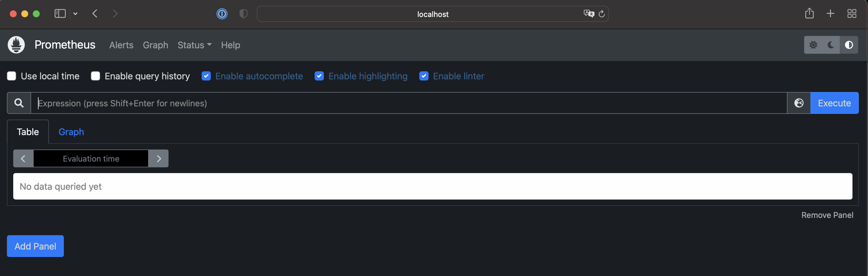Screen dimensions: 868x276
Task: Expand the Status dropdown menu
Action: [x=194, y=45]
